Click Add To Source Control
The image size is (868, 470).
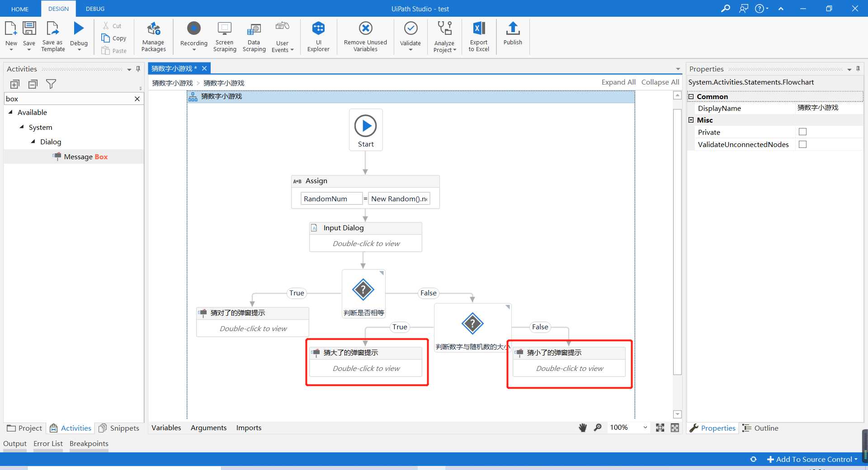coord(812,459)
